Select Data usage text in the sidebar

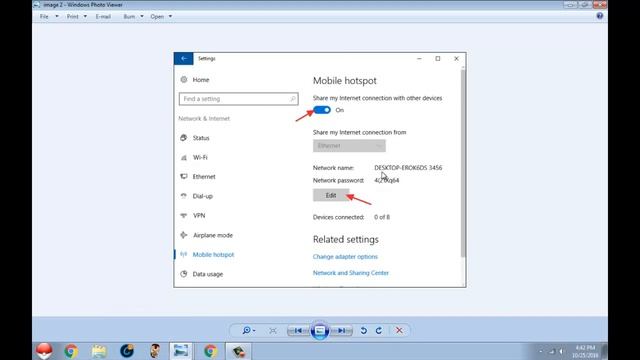(x=208, y=274)
